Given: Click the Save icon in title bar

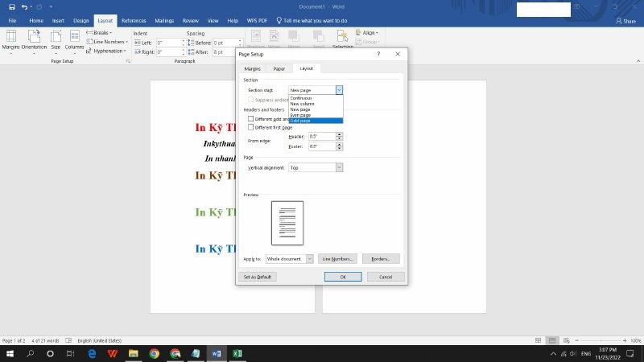Looking at the screenshot, I should pos(11,6).
